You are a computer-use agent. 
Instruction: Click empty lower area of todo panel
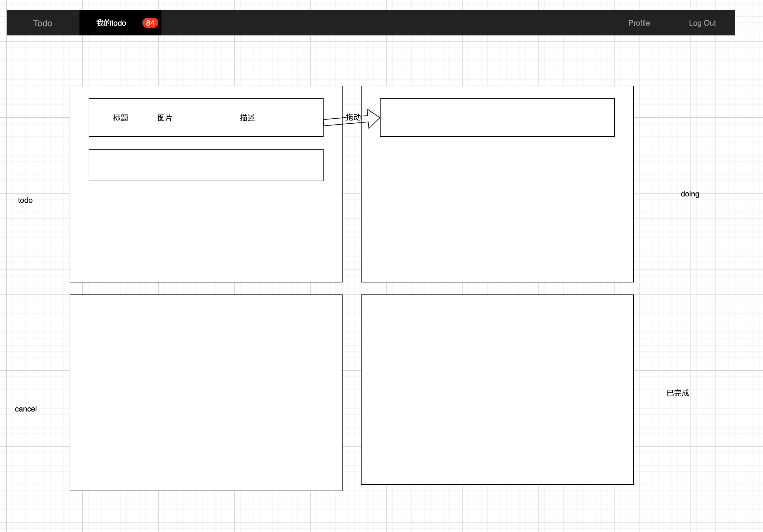pyautogui.click(x=206, y=232)
